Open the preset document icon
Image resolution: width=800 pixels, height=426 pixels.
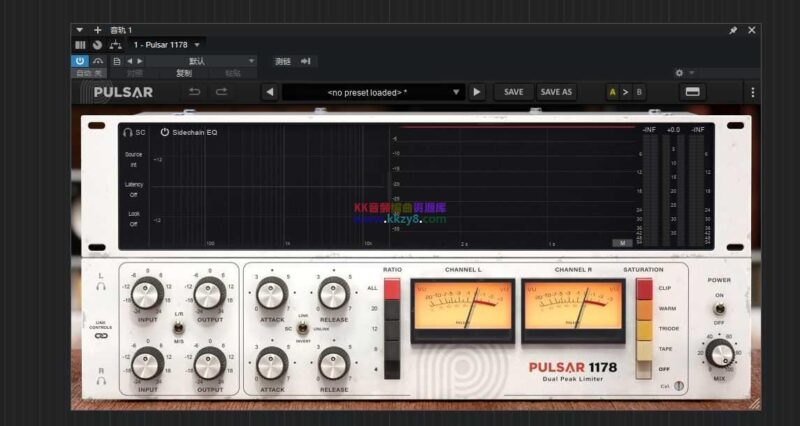pos(117,61)
